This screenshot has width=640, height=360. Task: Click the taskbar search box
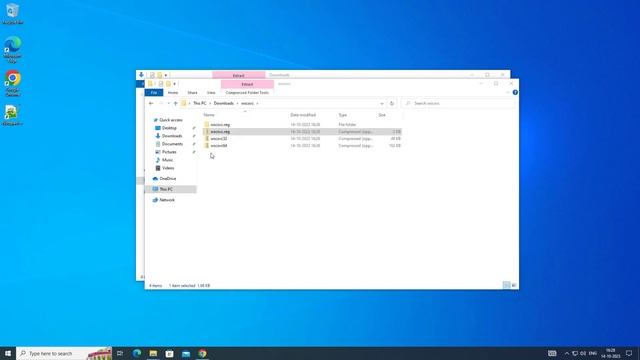[64, 353]
